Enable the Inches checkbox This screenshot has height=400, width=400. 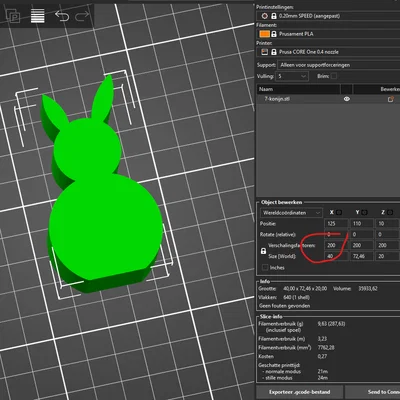[265, 267]
